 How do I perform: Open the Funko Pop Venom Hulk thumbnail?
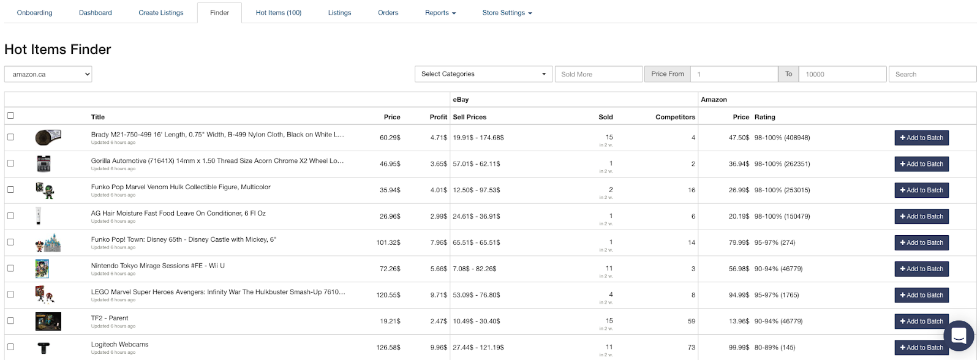tap(45, 190)
